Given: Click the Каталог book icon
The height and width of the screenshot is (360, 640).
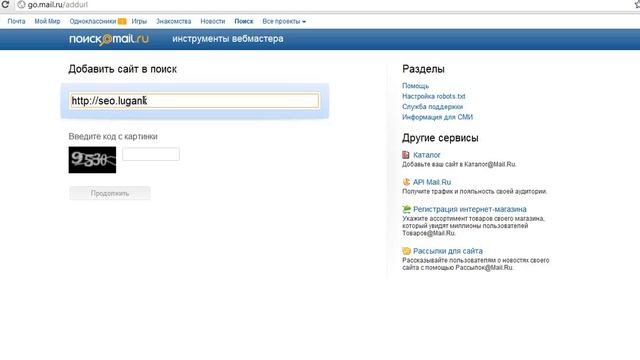Looking at the screenshot, I should click(406, 155).
